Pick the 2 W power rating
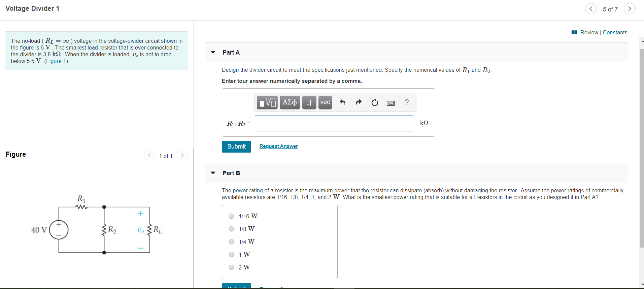 click(232, 267)
